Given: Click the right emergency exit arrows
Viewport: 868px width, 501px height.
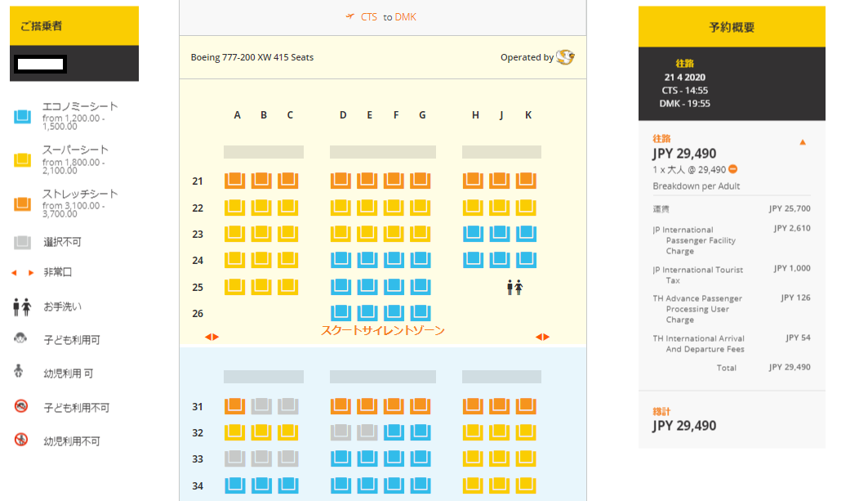Looking at the screenshot, I should pyautogui.click(x=542, y=337).
